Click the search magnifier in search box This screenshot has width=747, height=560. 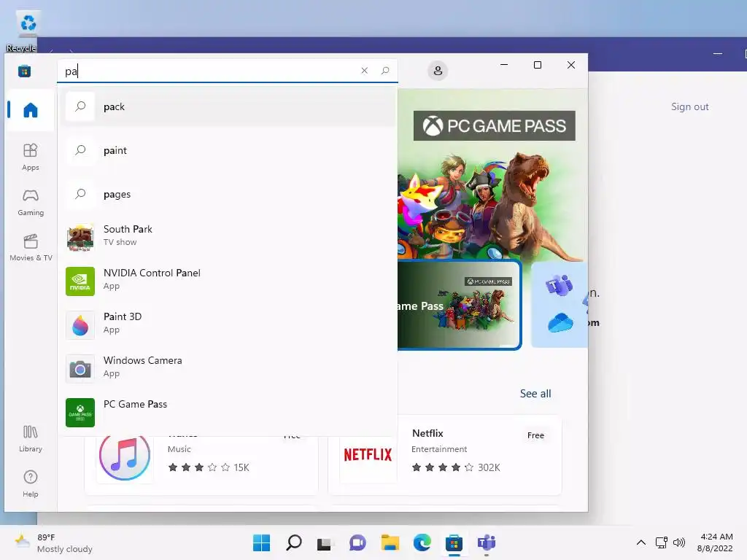pyautogui.click(x=385, y=71)
